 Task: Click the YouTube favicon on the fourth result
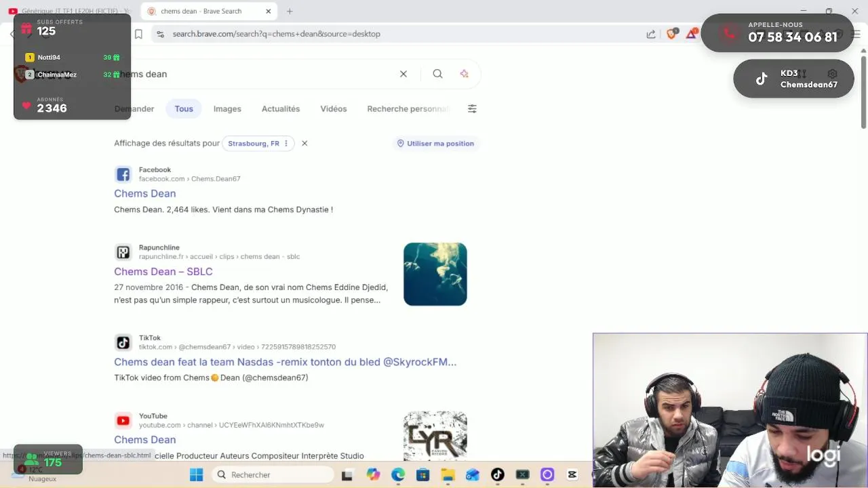(123, 420)
